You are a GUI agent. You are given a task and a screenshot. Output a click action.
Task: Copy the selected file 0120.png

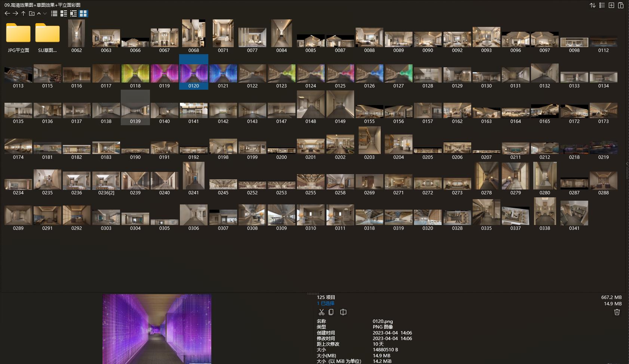[331, 312]
